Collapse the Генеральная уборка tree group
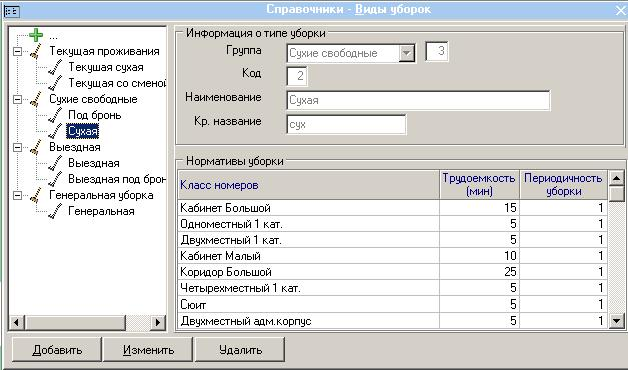This screenshot has width=628, height=370. pyautogui.click(x=17, y=195)
